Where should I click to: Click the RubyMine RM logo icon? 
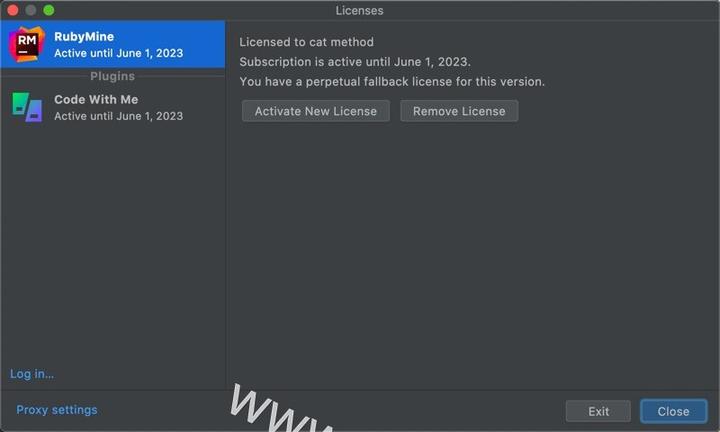click(27, 44)
